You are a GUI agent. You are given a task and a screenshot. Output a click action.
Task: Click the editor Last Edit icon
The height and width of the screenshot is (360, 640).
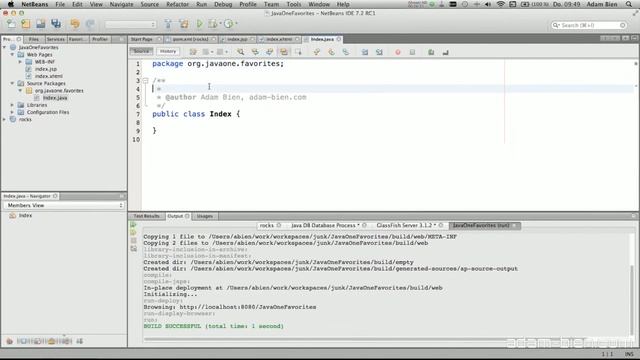point(193,52)
